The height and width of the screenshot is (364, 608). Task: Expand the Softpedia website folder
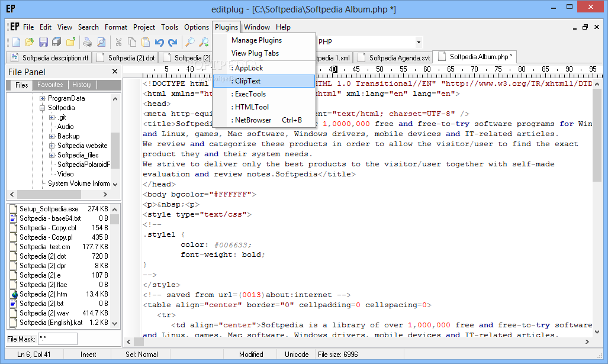pyautogui.click(x=52, y=146)
